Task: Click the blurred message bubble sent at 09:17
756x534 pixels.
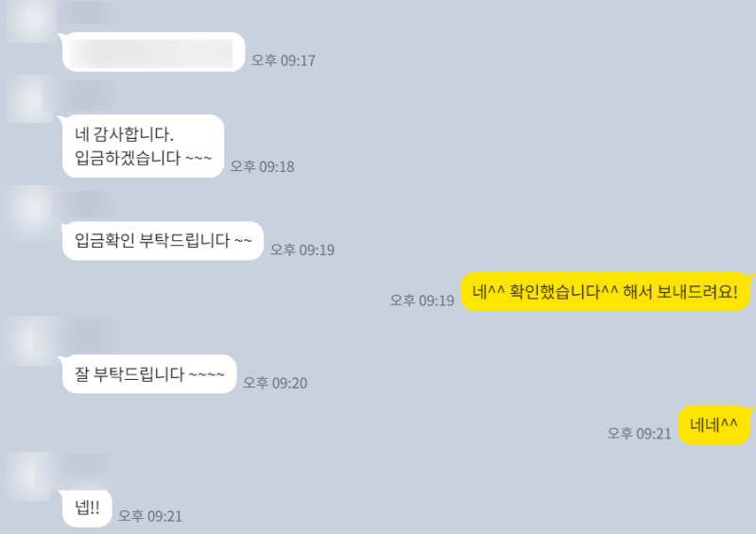Action: (153, 52)
